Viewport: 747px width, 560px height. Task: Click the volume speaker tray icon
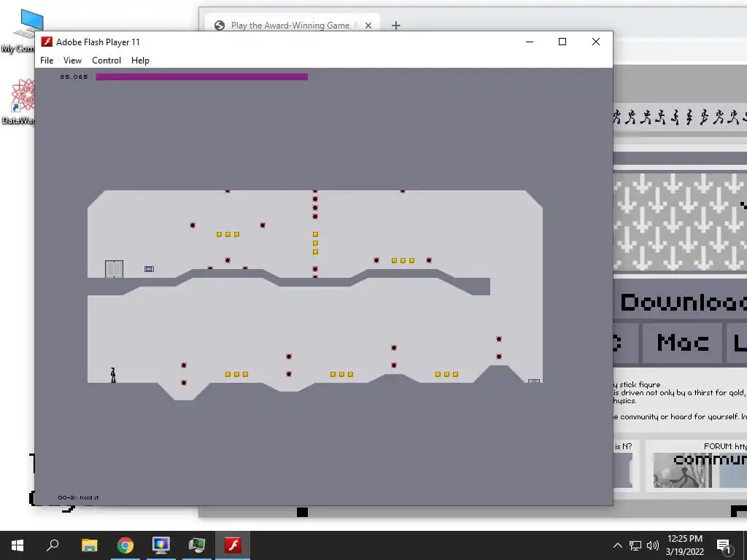click(x=653, y=545)
